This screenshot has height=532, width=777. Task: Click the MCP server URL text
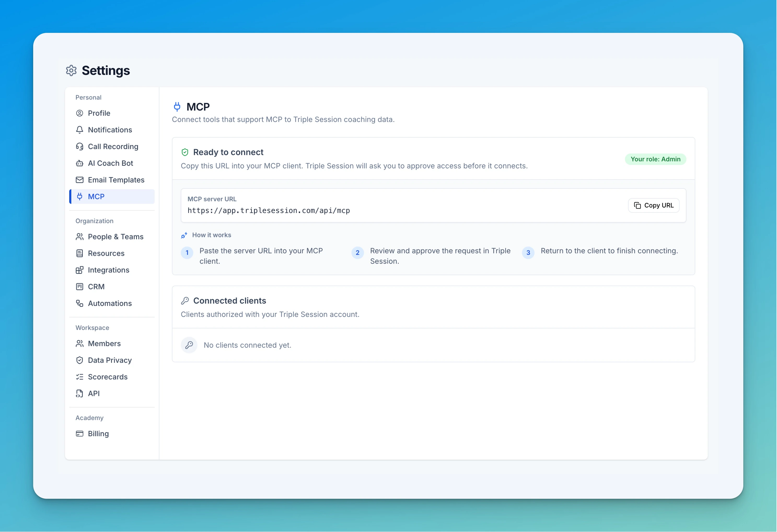tap(269, 211)
